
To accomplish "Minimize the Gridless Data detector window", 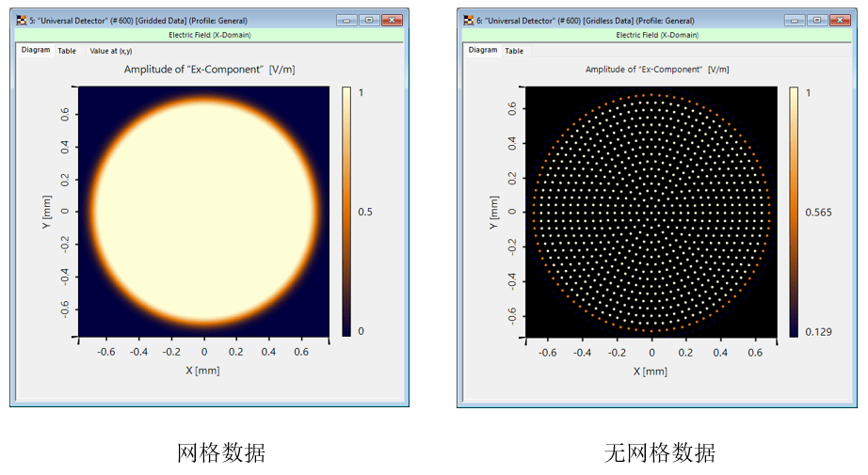I will pos(795,21).
